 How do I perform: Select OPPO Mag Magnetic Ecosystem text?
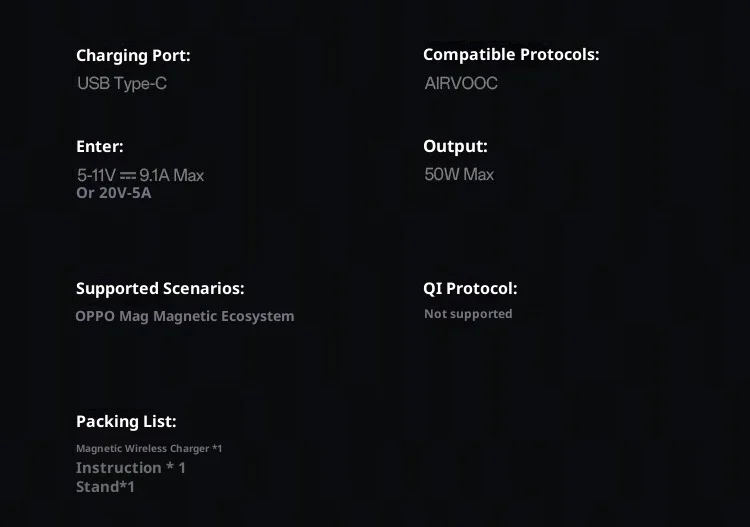[x=185, y=316]
